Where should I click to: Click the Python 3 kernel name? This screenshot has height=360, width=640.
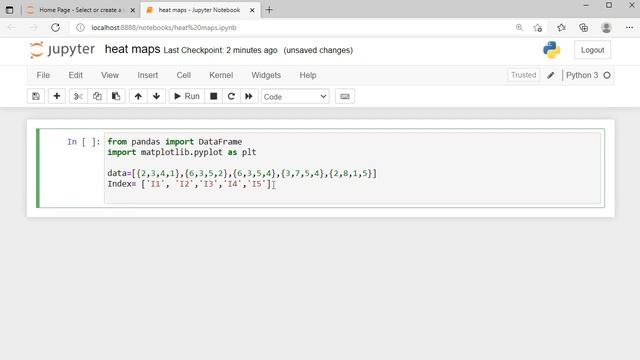[582, 75]
